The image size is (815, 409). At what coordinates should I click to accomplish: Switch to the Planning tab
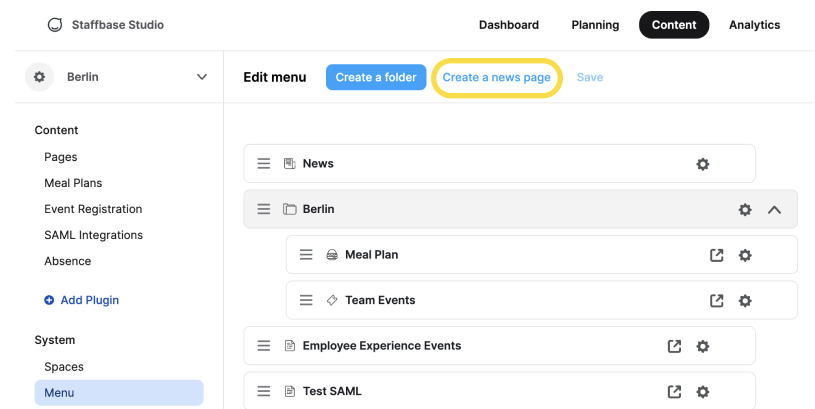click(x=595, y=25)
